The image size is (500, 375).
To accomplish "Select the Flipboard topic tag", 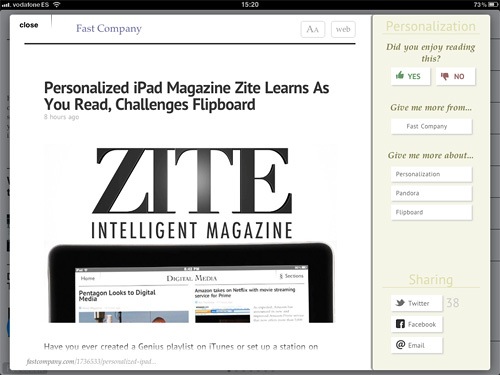I will [432, 212].
